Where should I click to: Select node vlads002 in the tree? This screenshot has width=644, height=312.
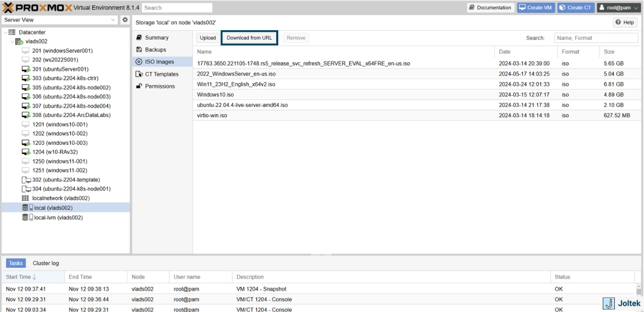coord(36,41)
